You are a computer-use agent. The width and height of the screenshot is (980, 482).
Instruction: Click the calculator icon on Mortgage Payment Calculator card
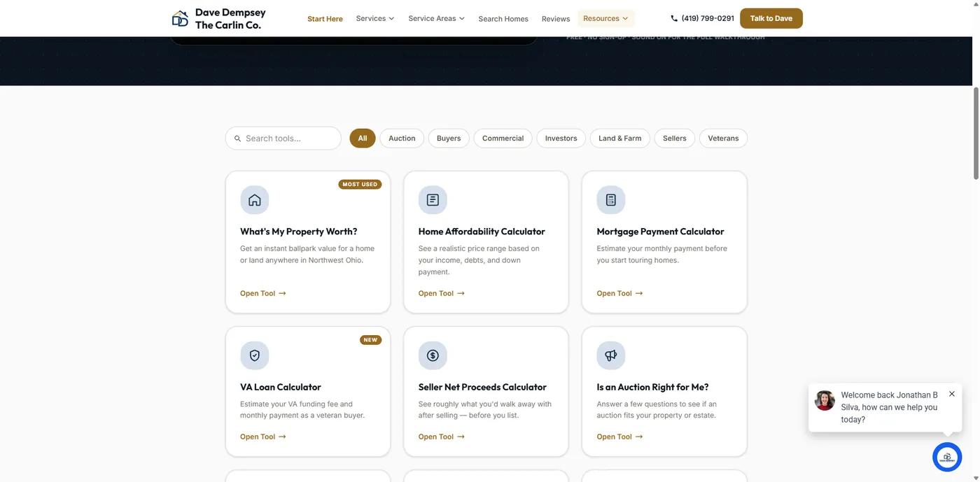click(x=611, y=200)
